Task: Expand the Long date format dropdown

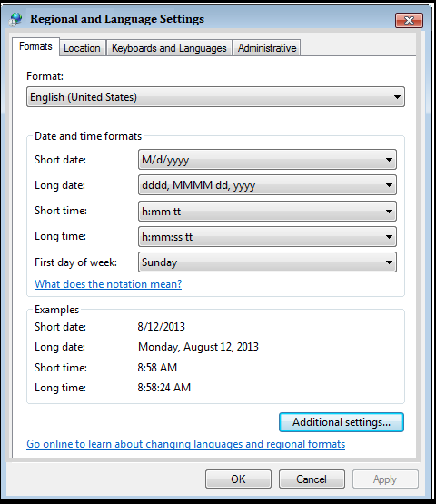Action: coord(267,185)
